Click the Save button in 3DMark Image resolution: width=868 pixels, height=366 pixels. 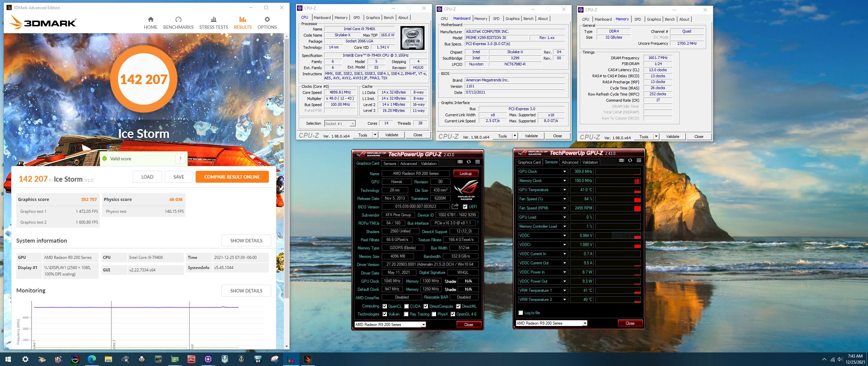179,177
